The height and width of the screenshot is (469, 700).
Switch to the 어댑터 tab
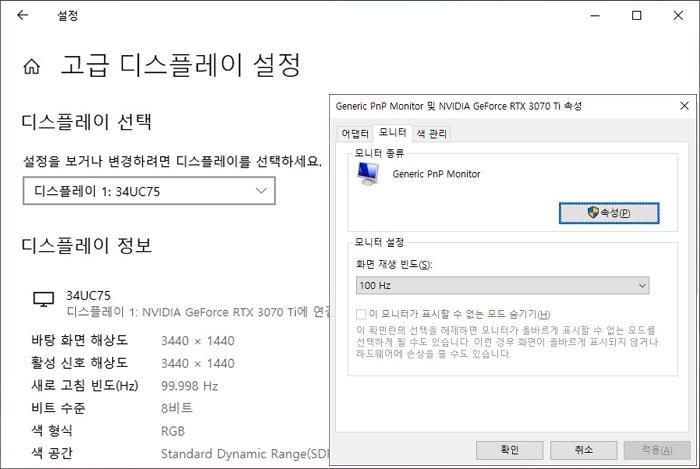coord(355,133)
